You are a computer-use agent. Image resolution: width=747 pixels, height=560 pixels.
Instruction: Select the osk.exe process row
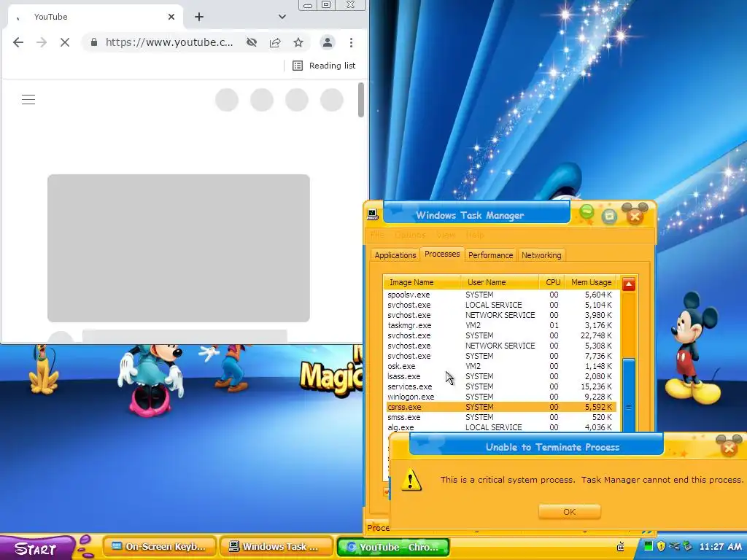point(501,366)
